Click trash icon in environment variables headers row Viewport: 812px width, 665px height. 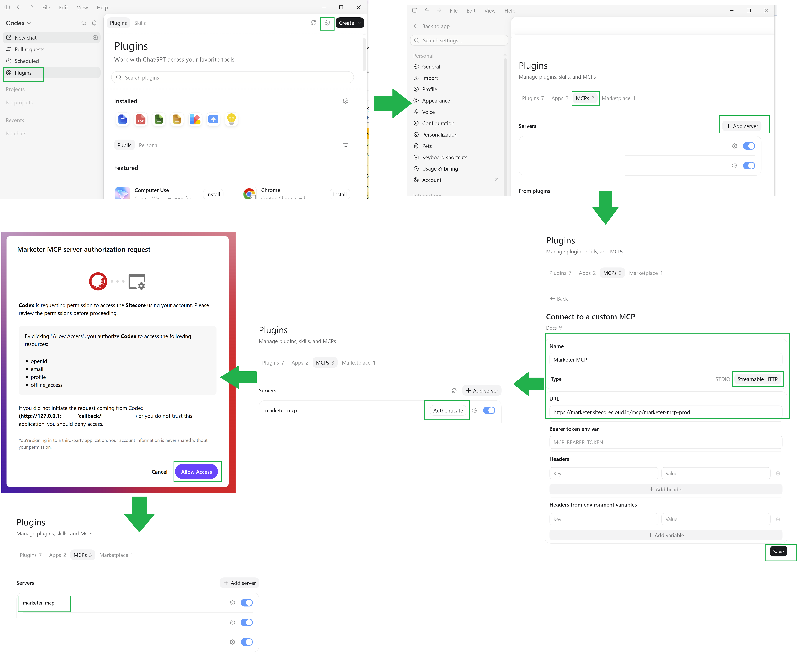pos(778,519)
